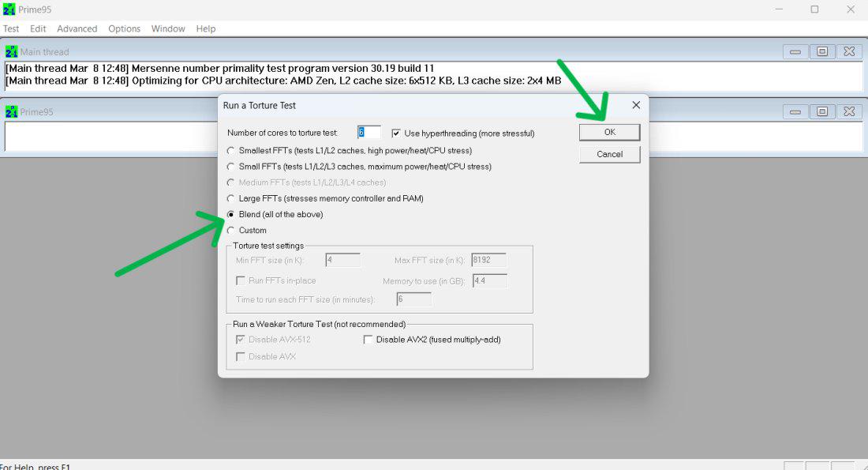The height and width of the screenshot is (470, 868).
Task: Choose Smallest FFTs test mode
Action: click(x=230, y=151)
